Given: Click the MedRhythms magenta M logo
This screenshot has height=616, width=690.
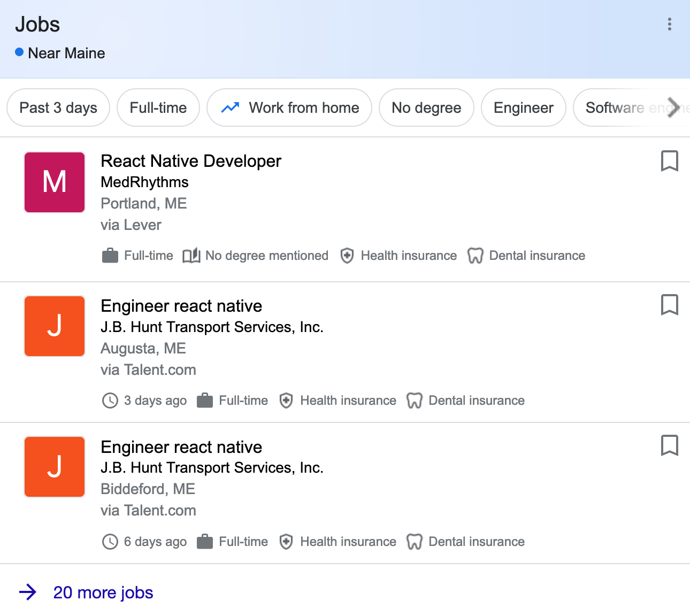Looking at the screenshot, I should coord(55,182).
